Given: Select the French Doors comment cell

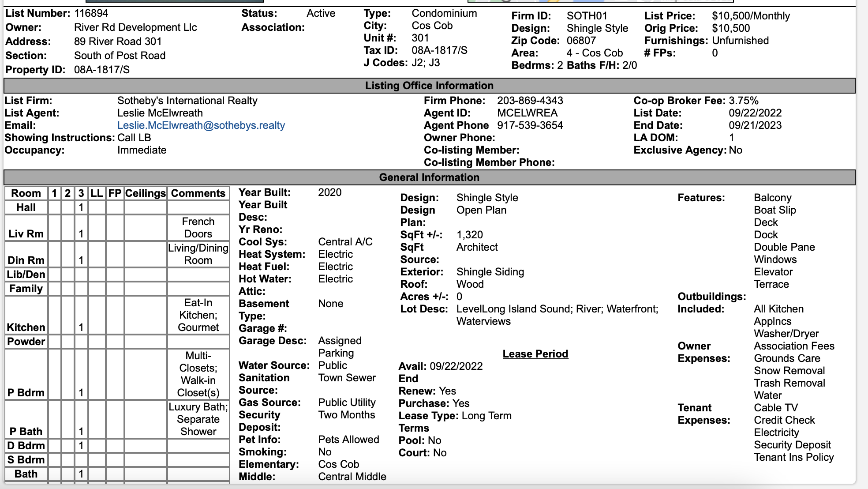Looking at the screenshot, I should tap(198, 228).
